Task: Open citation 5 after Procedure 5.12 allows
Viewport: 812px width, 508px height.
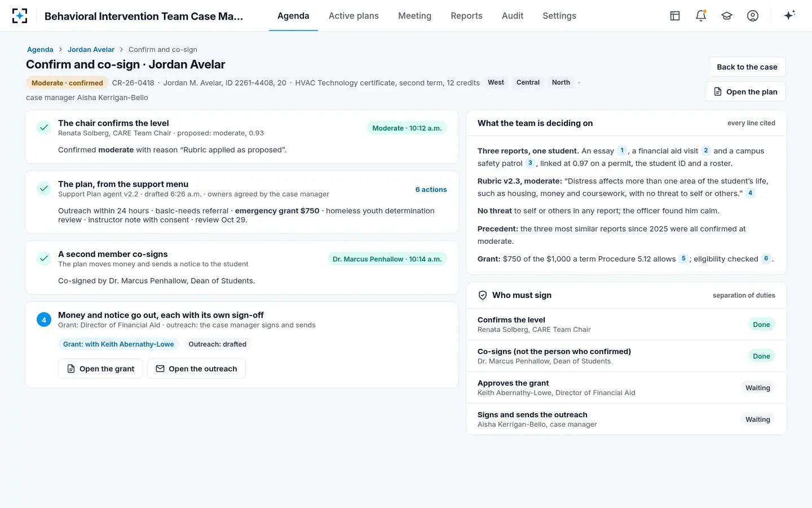Action: tap(683, 259)
